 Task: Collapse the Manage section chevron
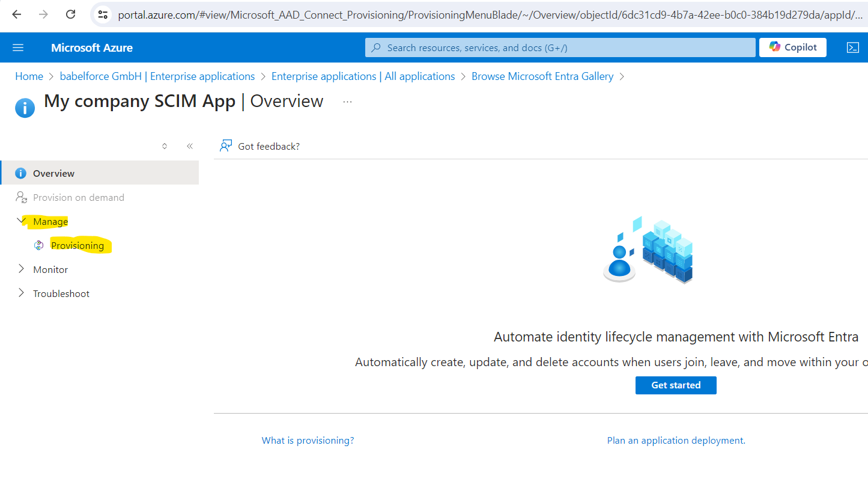click(x=22, y=221)
